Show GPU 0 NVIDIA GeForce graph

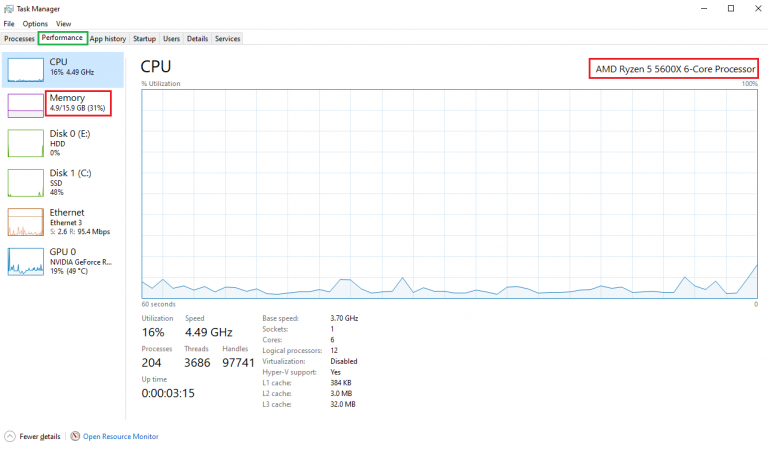point(26,261)
